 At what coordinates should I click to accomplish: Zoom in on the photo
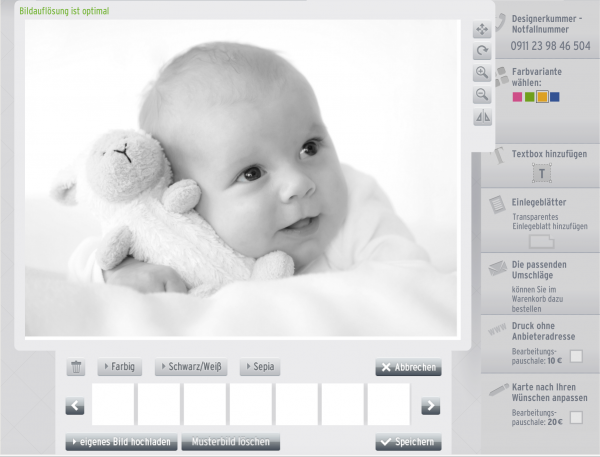(482, 73)
